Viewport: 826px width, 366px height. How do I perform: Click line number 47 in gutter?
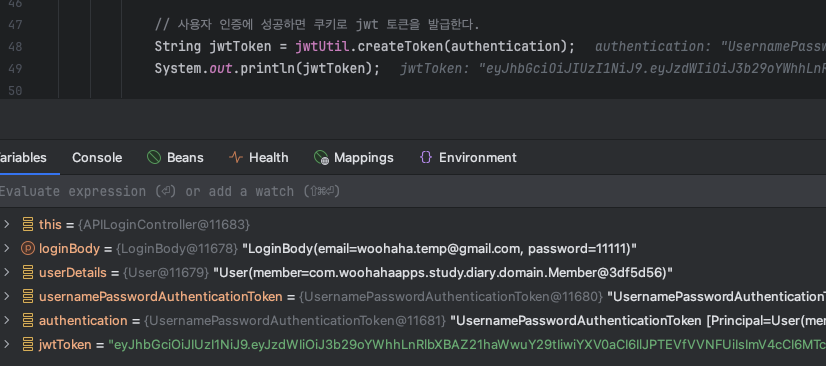coord(15,24)
